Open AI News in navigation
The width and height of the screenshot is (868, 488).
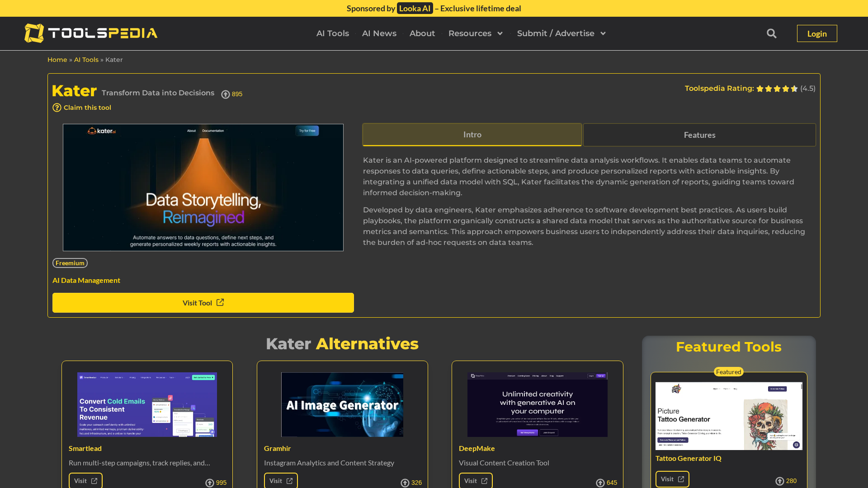click(x=379, y=33)
